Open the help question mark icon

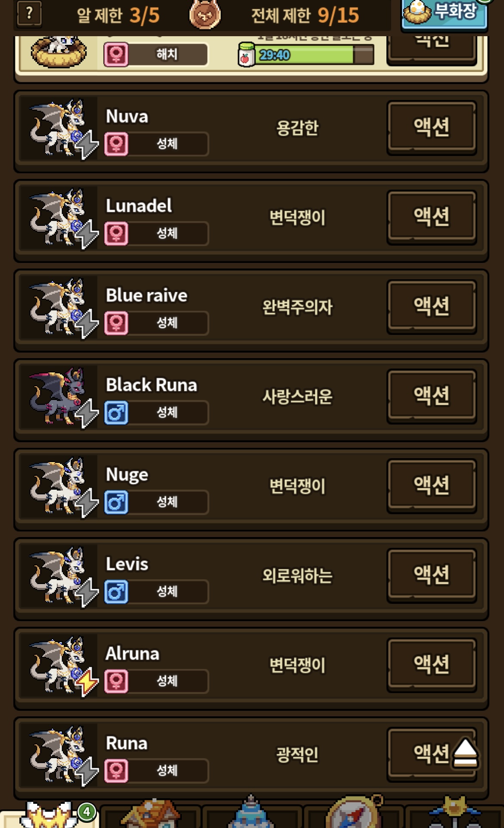29,13
